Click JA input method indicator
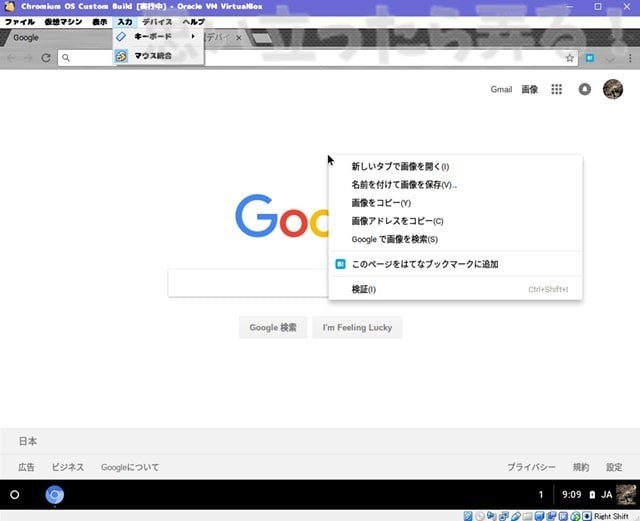Image resolution: width=640 pixels, height=521 pixels. 607,495
